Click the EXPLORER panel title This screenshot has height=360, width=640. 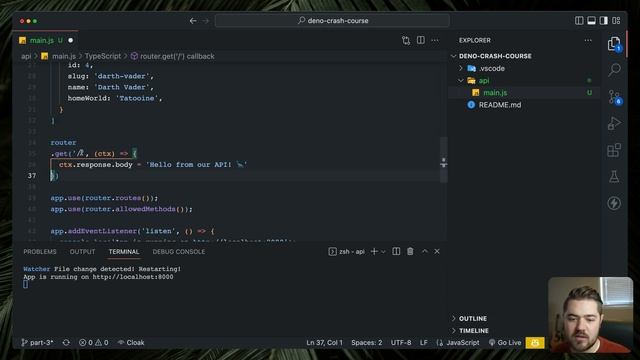coord(475,40)
